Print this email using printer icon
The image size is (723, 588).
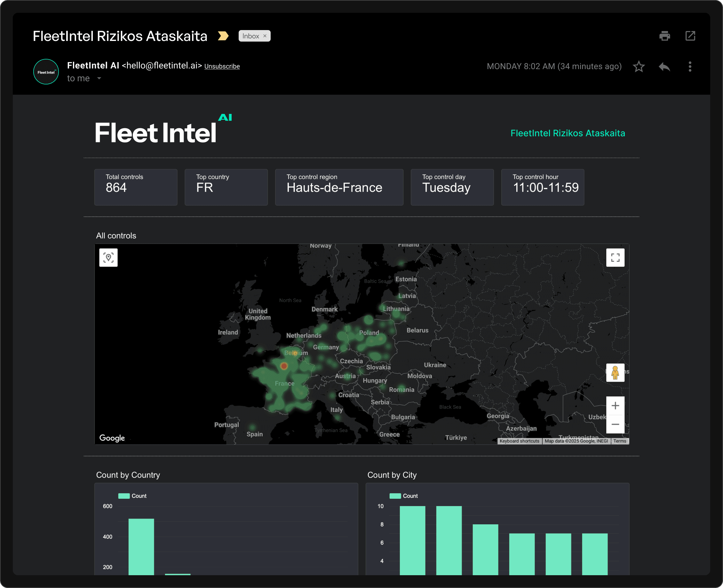664,36
